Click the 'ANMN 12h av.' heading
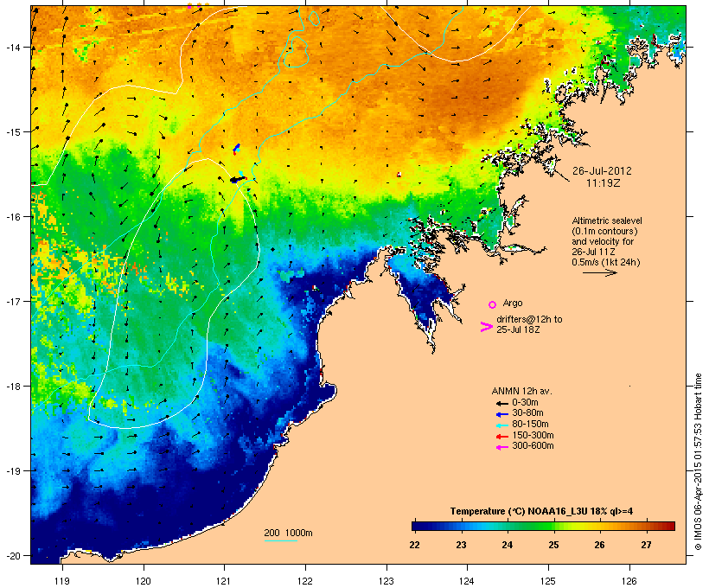The image size is (709, 588). [x=521, y=391]
